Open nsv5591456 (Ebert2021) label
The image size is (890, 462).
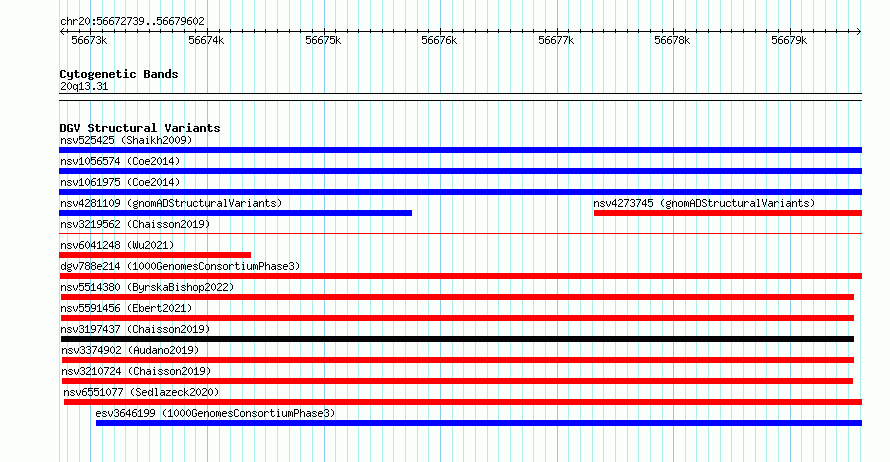[x=126, y=308]
